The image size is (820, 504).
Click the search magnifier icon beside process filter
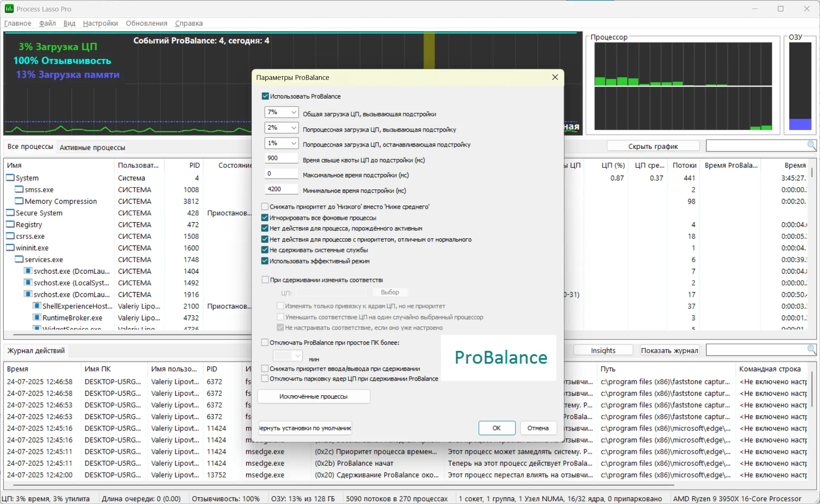pos(811,145)
